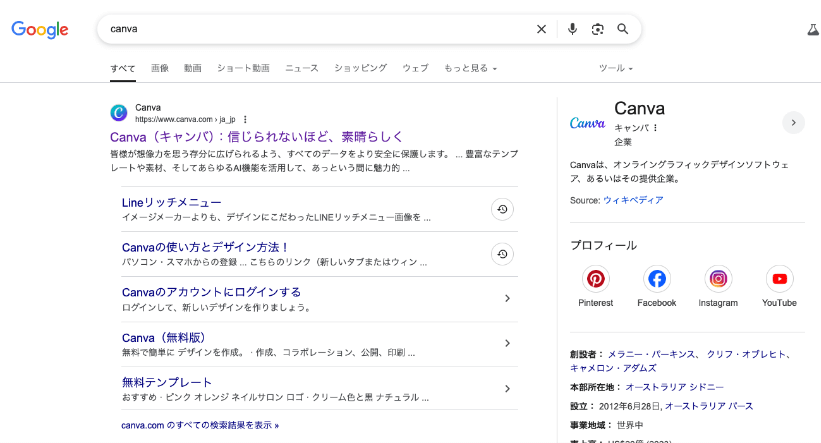Clear the search box with X icon
821x443 pixels.
pos(541,29)
